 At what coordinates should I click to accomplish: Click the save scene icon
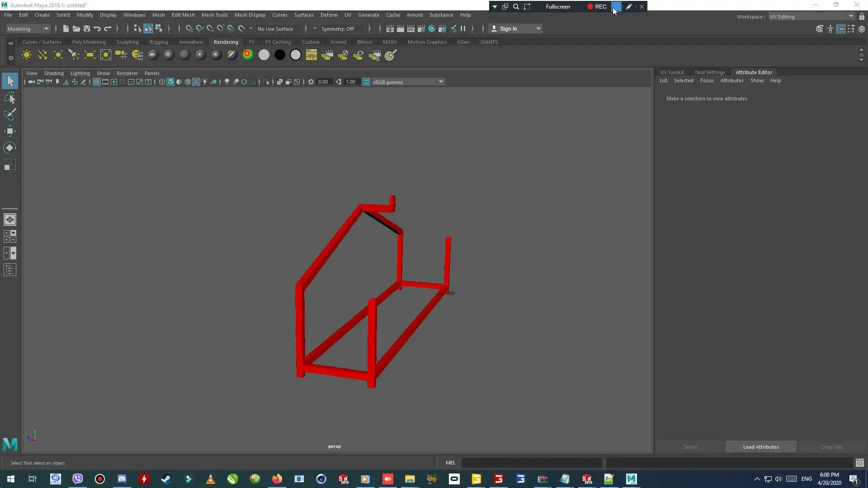coord(87,28)
